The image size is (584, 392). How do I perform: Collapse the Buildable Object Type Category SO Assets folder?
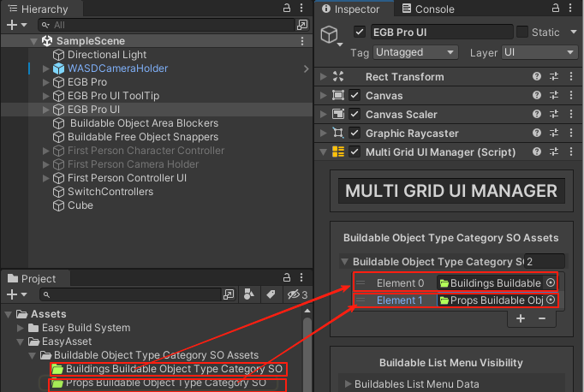point(32,355)
